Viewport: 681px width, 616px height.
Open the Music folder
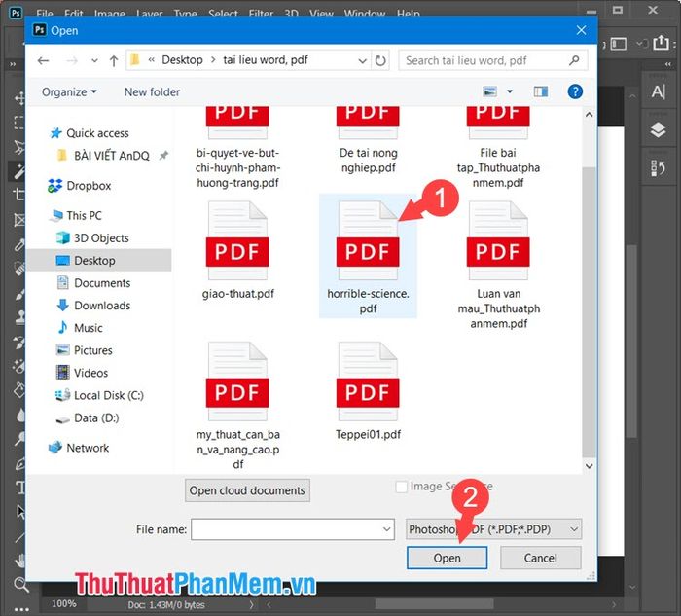[x=80, y=328]
